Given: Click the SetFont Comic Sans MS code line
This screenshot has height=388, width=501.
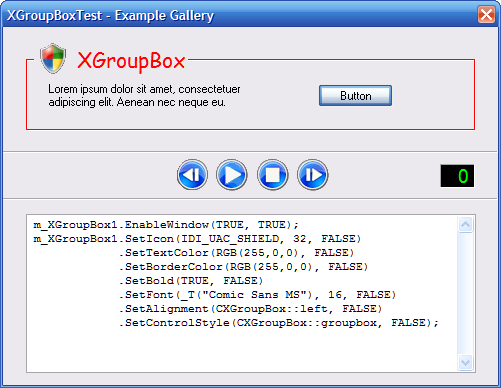Looking at the screenshot, I should point(257,295).
